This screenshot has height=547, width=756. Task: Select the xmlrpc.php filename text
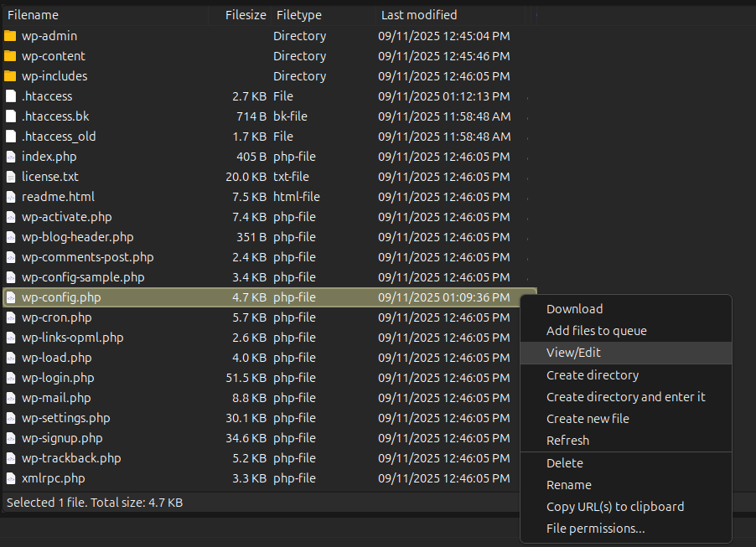[54, 478]
